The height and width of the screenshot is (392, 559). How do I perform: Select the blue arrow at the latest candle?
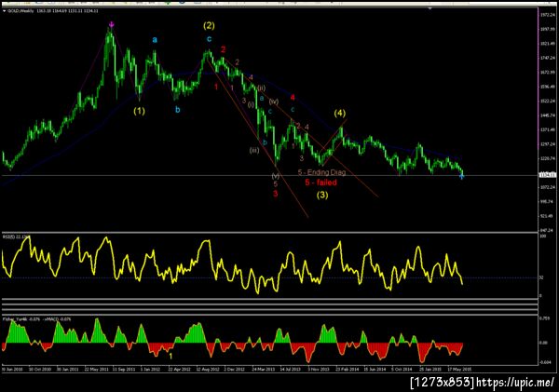(461, 176)
